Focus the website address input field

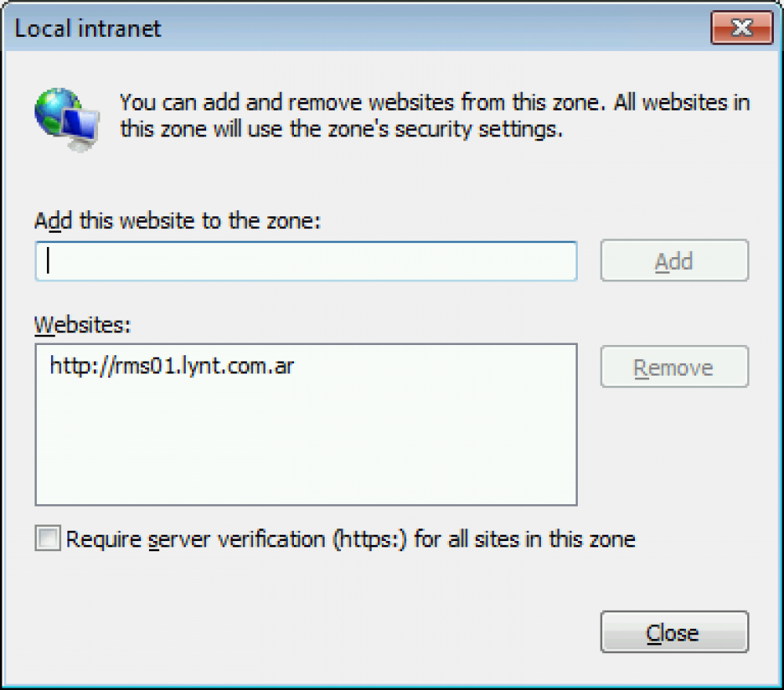306,261
